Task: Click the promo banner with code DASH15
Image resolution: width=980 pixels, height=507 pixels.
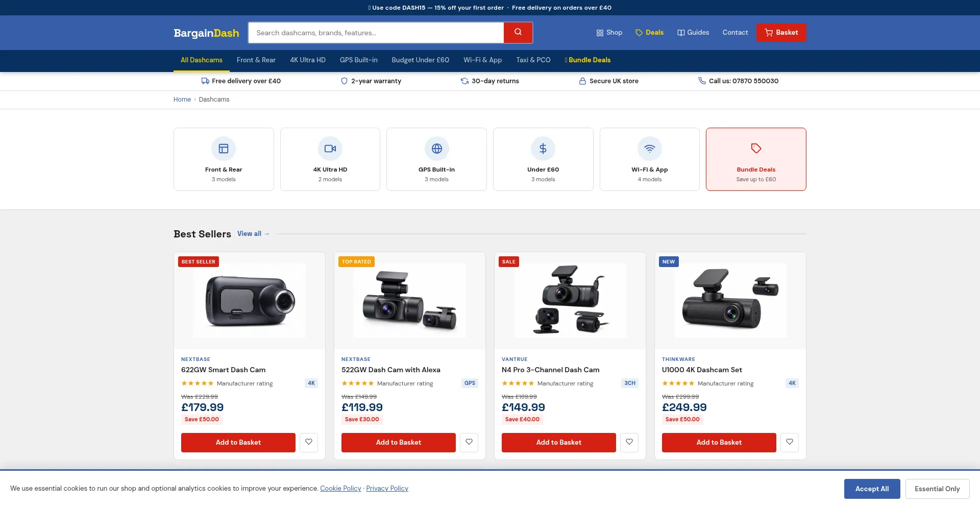Action: (x=490, y=8)
